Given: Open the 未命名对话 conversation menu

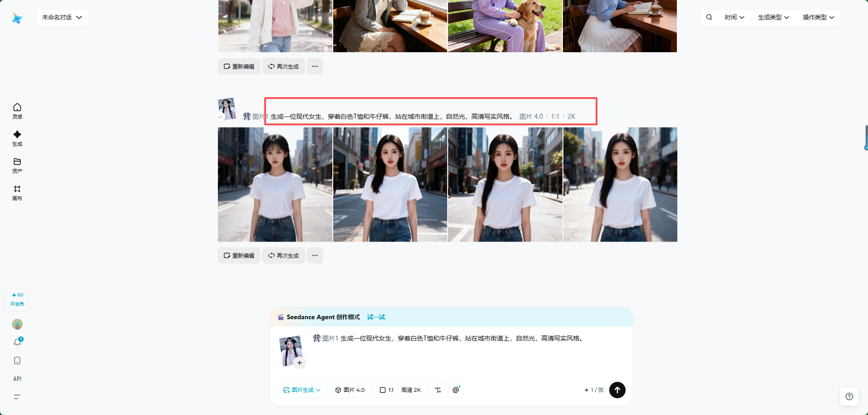Looking at the screenshot, I should click(x=62, y=17).
